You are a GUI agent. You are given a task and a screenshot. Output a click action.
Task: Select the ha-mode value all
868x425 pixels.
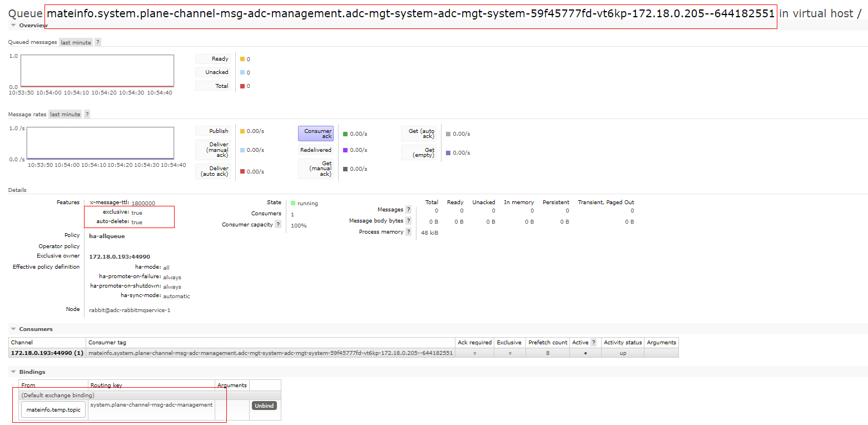coord(166,268)
